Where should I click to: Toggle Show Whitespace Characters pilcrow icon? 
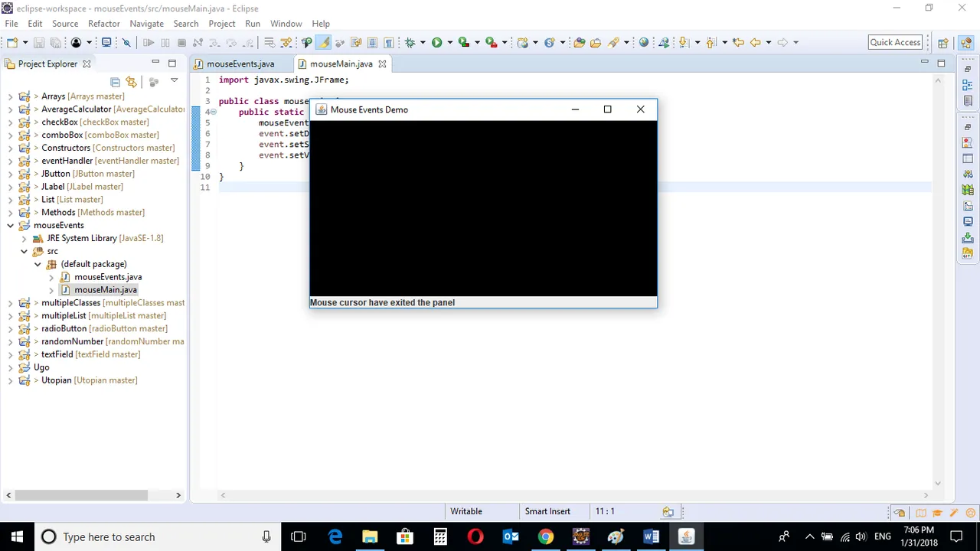click(388, 42)
